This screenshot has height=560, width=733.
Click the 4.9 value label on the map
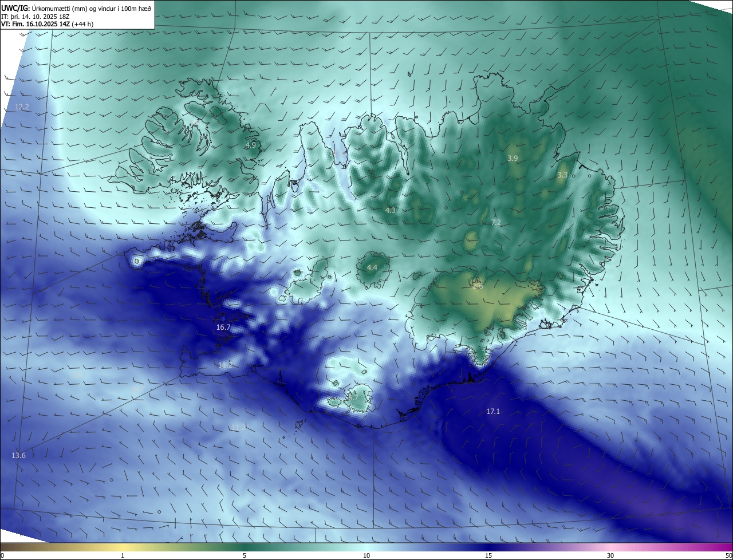[x=250, y=145]
